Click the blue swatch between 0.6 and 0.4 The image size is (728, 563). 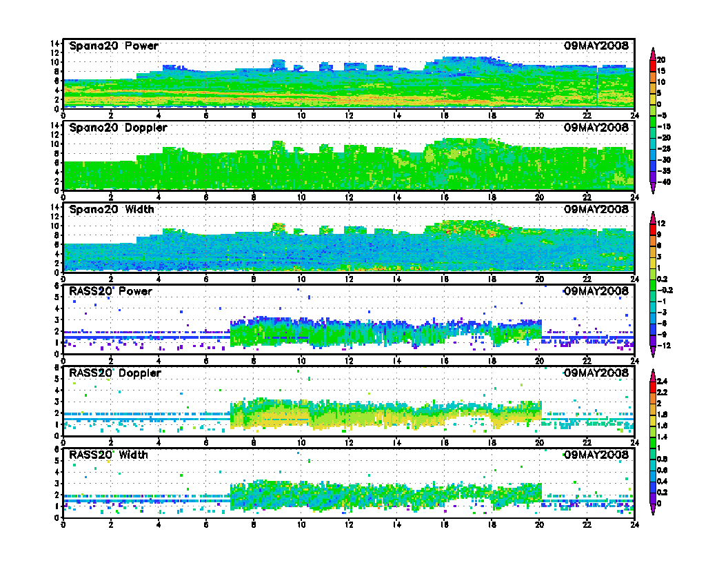653,476
